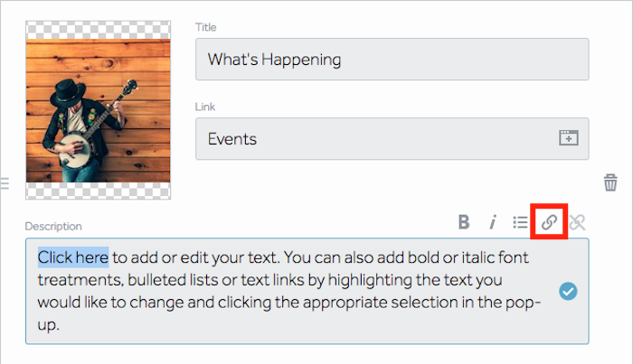This screenshot has width=633, height=364.
Task: Click the Events link field
Action: (392, 139)
